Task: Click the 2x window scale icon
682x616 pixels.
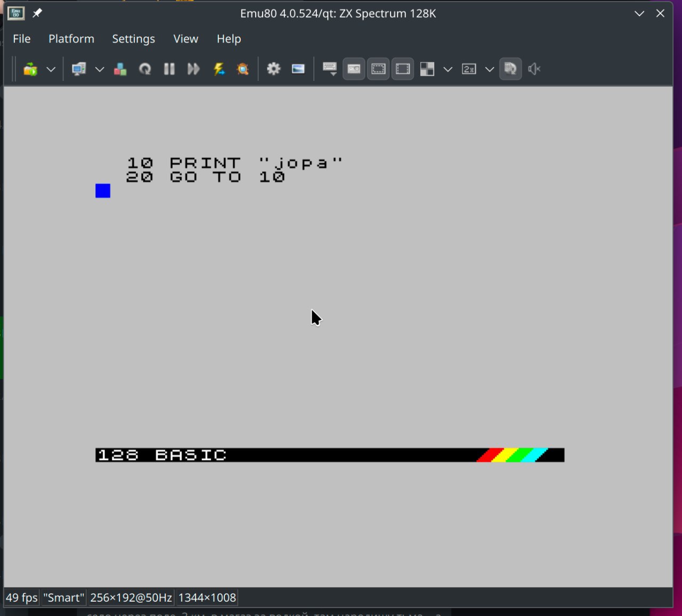Action: [x=469, y=69]
